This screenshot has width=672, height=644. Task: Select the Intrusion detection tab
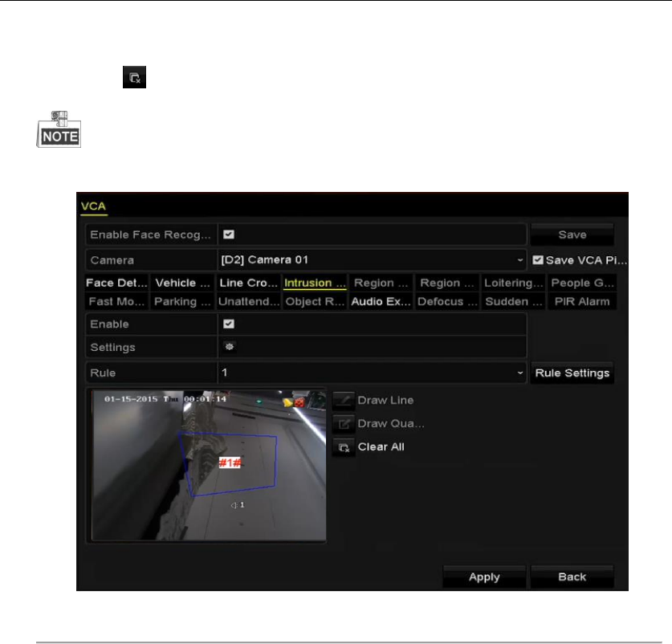315,283
